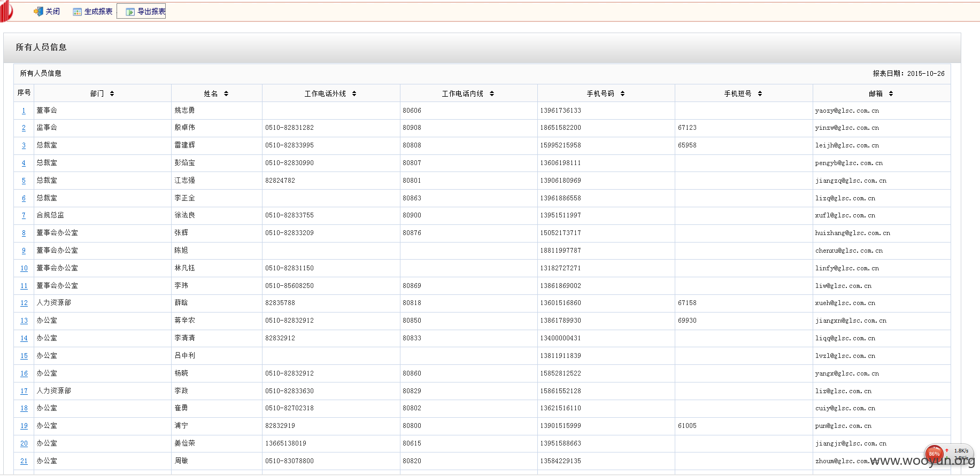Open row link number 1
The width and height of the screenshot is (980, 476).
24,111
